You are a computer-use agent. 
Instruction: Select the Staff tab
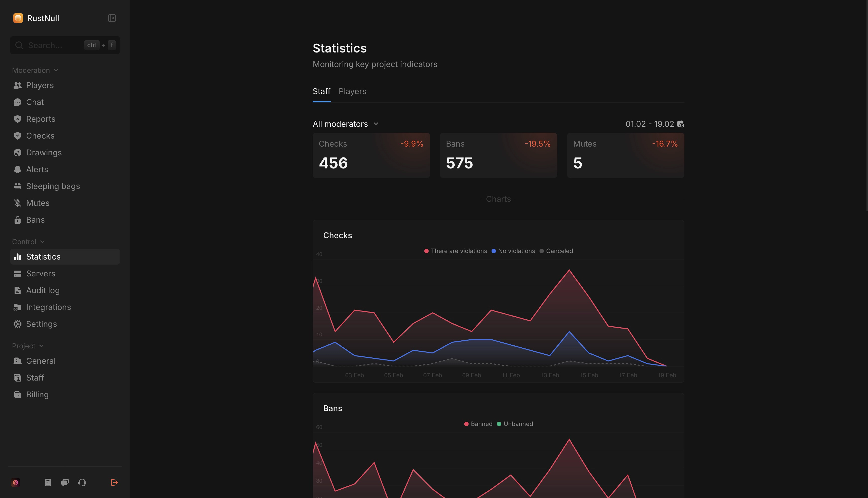[x=321, y=91]
